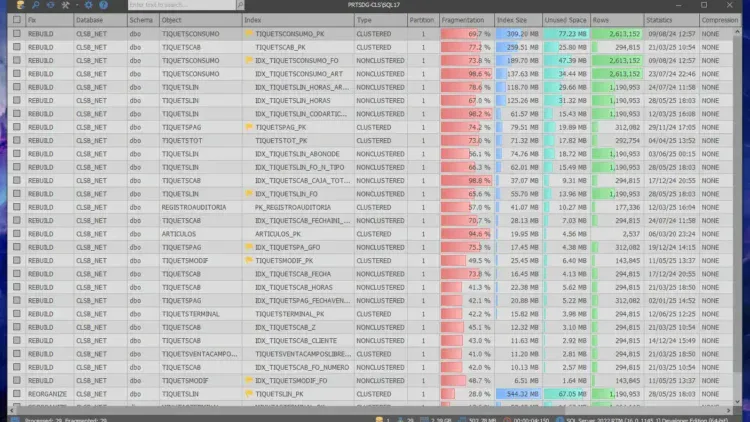Image resolution: width=750 pixels, height=422 pixels.
Task: Open the settings gear icon
Action: click(87, 5)
